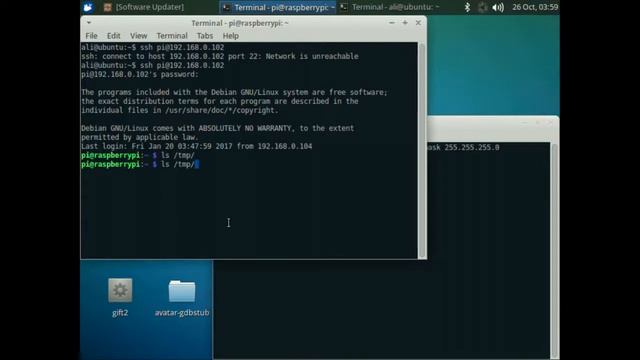Viewport: 640px width, 360px height.
Task: Click the Software Updater taskbar icon
Action: pyautogui.click(x=107, y=7)
